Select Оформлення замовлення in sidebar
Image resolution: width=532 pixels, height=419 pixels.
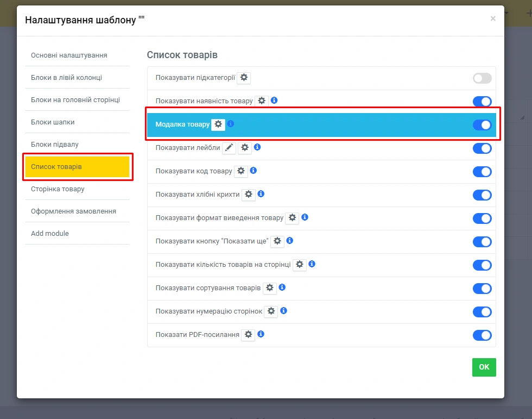(x=73, y=211)
